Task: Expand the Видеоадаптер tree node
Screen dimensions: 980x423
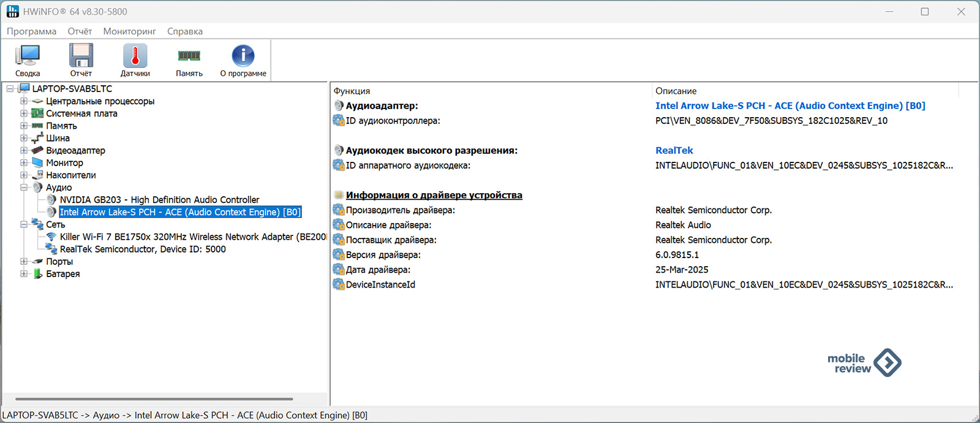Action: [x=24, y=150]
